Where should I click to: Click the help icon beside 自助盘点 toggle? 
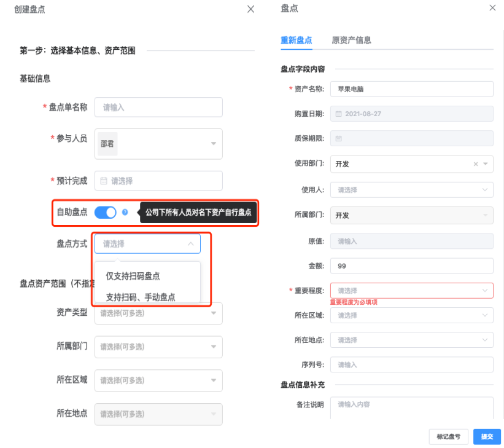(x=125, y=213)
